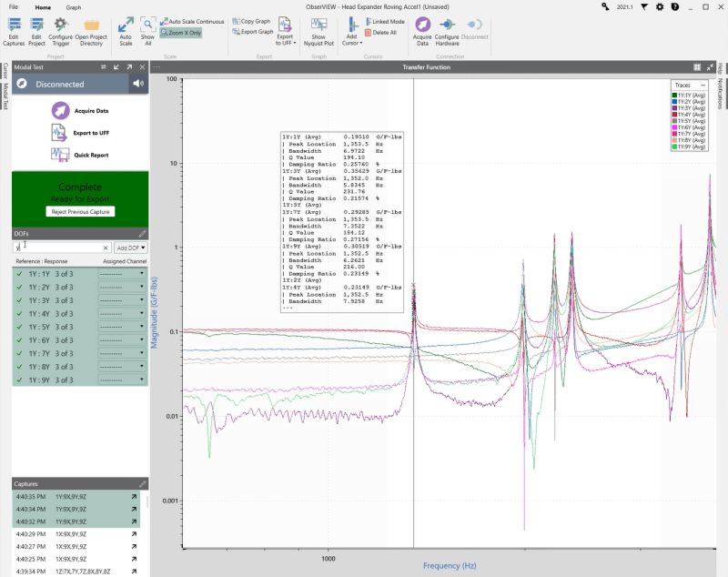The image size is (728, 577).
Task: Open the settings gear in title bar
Action: [x=660, y=7]
